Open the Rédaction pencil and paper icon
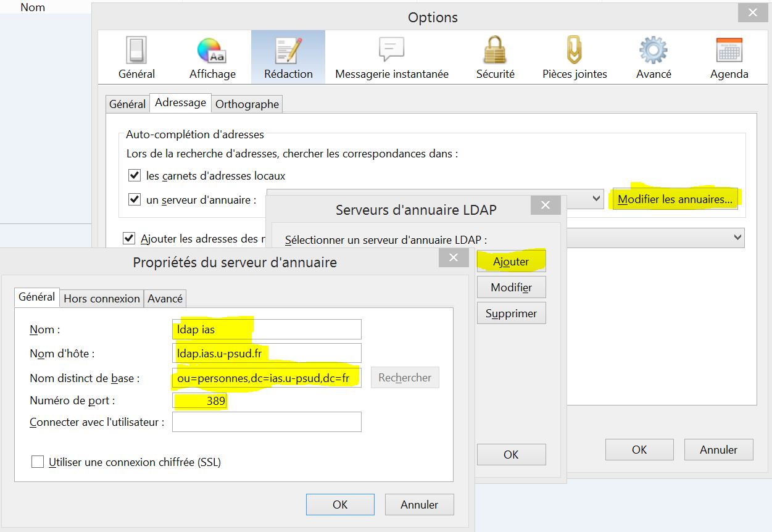772x532 pixels. click(x=288, y=51)
